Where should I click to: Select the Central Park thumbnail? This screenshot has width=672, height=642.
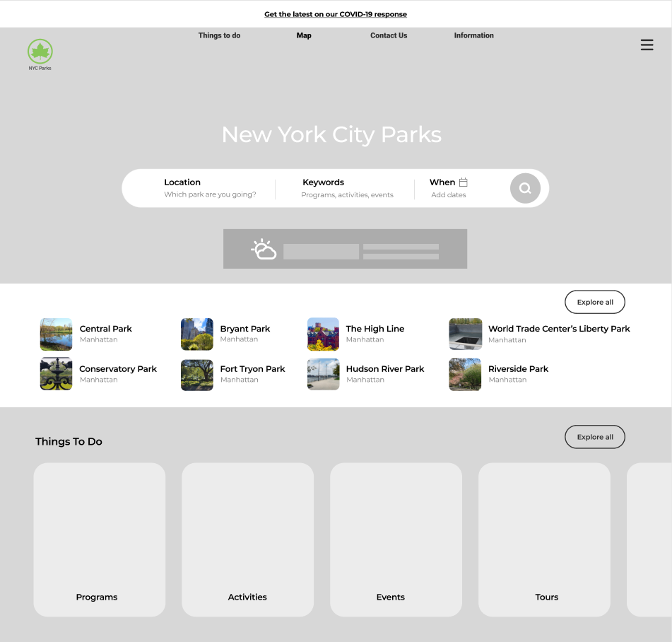56,334
